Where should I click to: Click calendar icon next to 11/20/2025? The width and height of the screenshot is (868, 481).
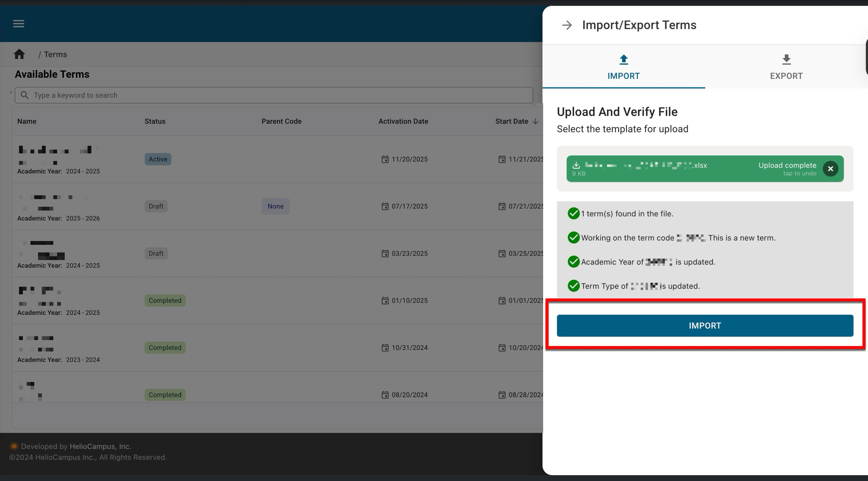tap(385, 159)
